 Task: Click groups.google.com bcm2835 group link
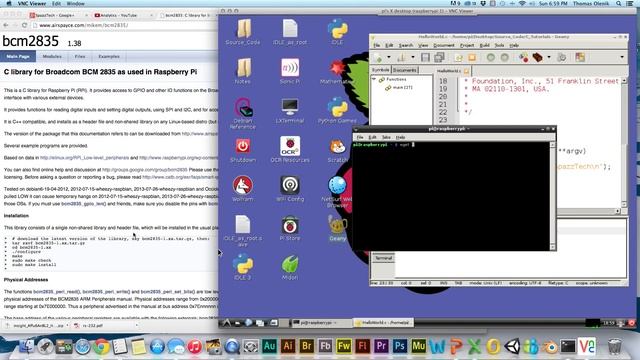pos(144,169)
